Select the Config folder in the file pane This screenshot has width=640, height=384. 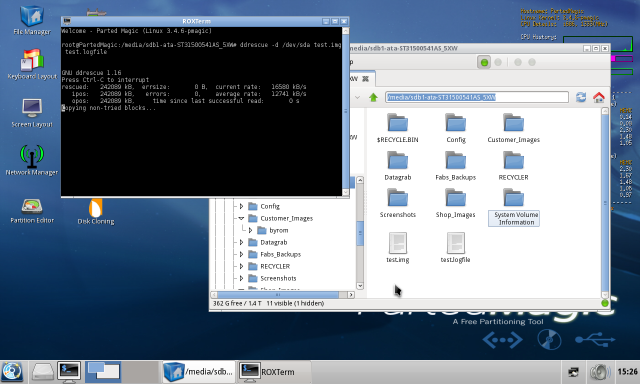(x=456, y=128)
